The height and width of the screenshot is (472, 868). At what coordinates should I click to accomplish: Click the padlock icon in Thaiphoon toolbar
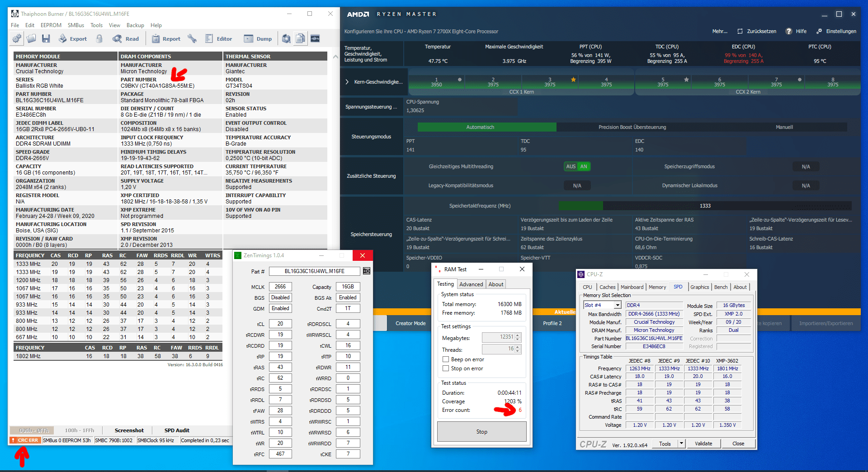pos(99,39)
